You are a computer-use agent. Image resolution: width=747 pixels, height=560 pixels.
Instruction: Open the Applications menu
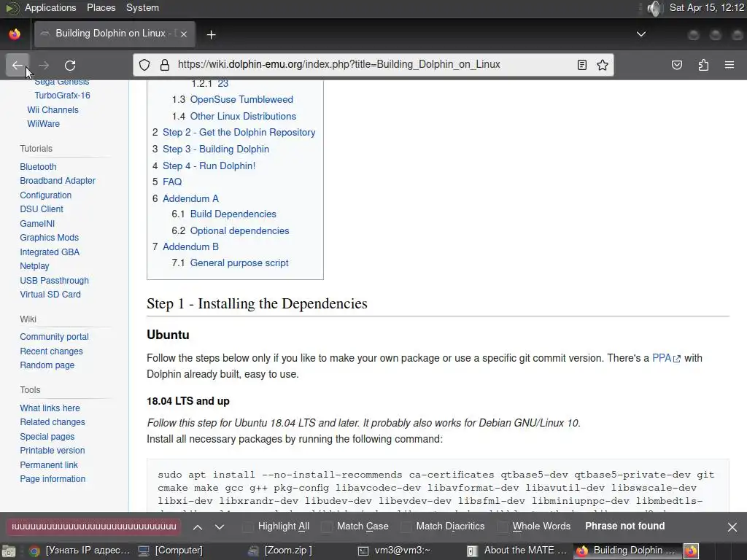[x=50, y=7]
